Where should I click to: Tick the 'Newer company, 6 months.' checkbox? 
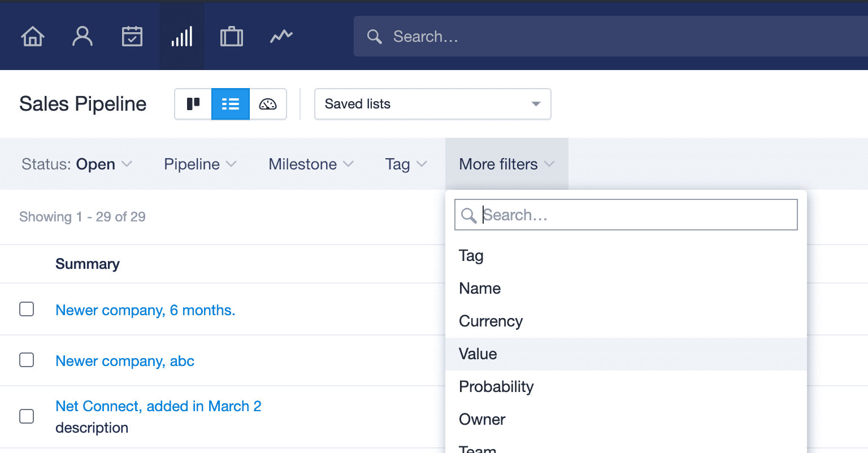pos(27,310)
